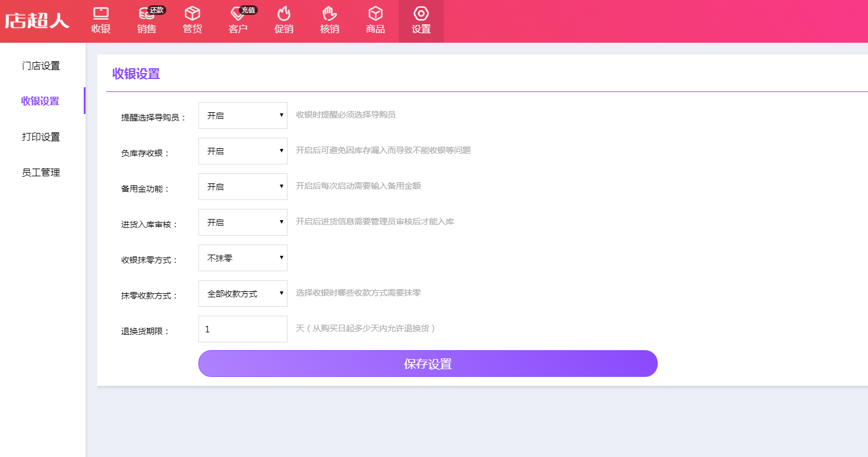
Task: Click the 还款 badge on sales
Action: [157, 10]
